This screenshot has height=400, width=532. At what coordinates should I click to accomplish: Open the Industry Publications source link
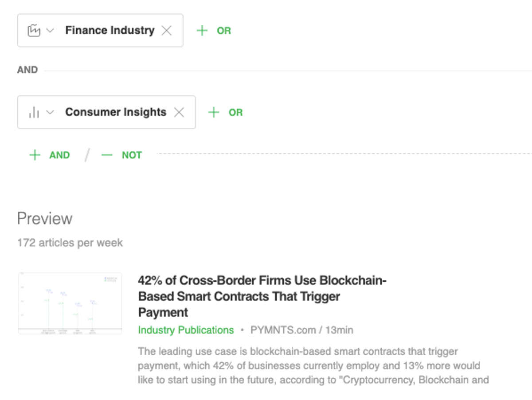pyautogui.click(x=186, y=330)
